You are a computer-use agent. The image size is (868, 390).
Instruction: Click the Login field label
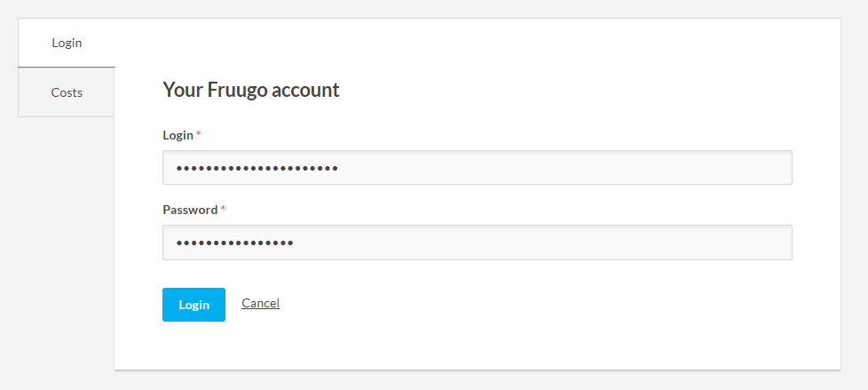(x=178, y=135)
